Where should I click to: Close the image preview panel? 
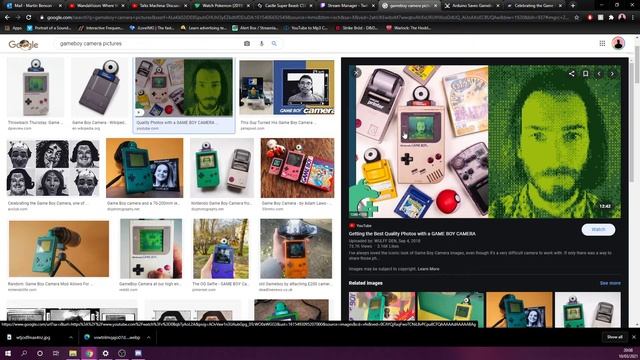pyautogui.click(x=356, y=73)
